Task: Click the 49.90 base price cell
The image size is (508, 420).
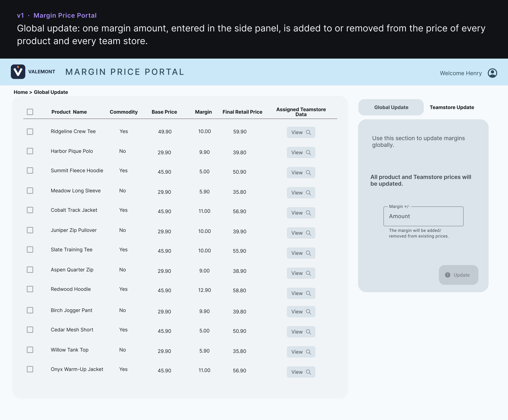Action: (165, 132)
